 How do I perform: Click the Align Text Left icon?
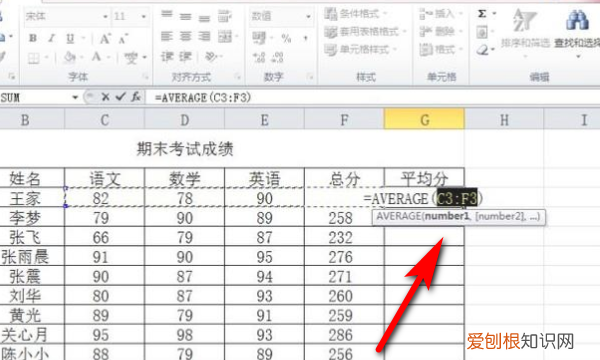pos(167,36)
